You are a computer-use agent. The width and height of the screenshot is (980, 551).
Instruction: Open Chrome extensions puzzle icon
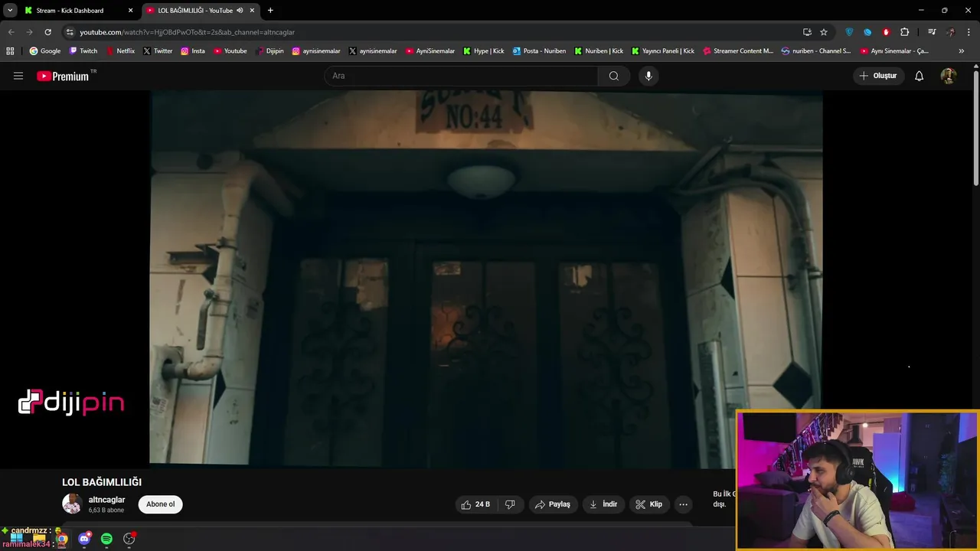[905, 32]
